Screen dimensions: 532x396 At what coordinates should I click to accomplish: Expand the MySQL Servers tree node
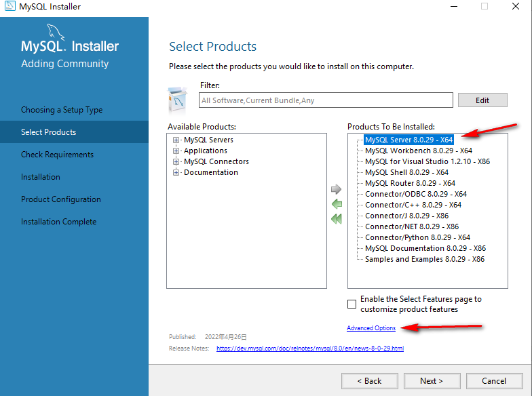(x=176, y=140)
